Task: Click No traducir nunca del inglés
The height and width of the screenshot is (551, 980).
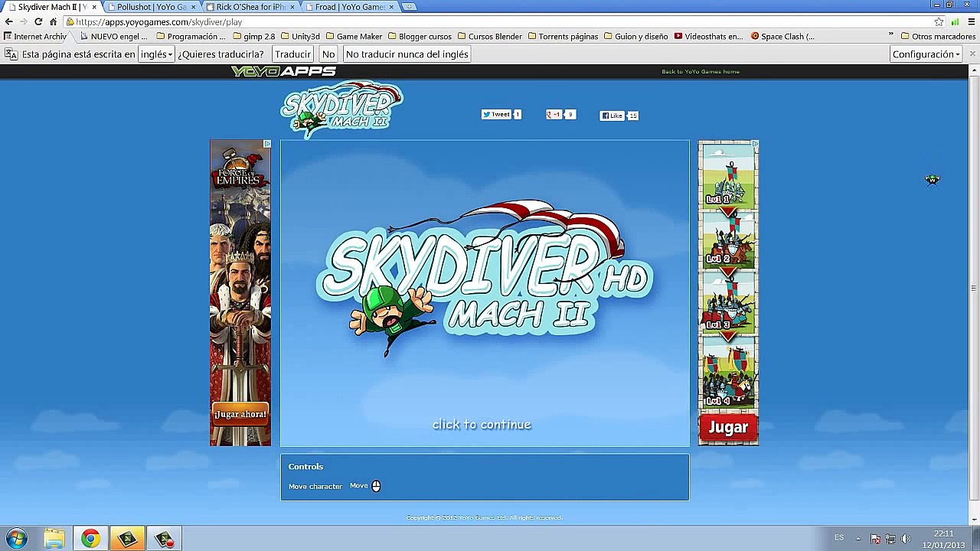Action: [407, 54]
